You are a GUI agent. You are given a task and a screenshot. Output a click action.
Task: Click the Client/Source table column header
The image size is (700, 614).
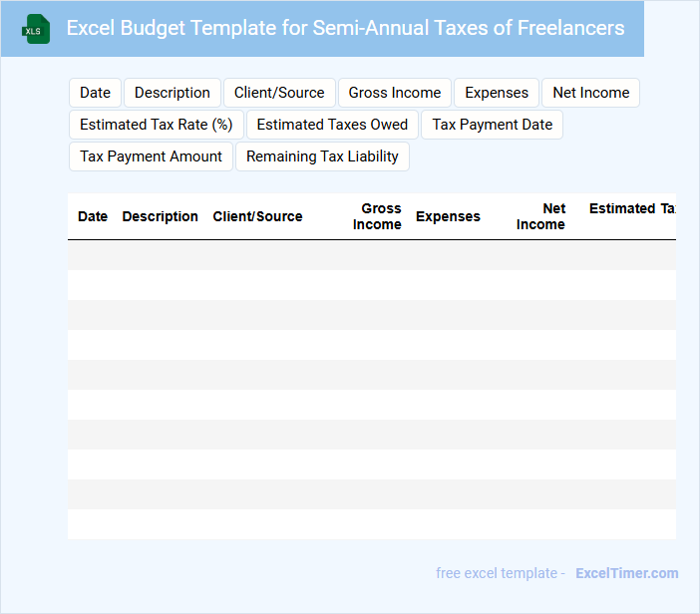pyautogui.click(x=257, y=216)
